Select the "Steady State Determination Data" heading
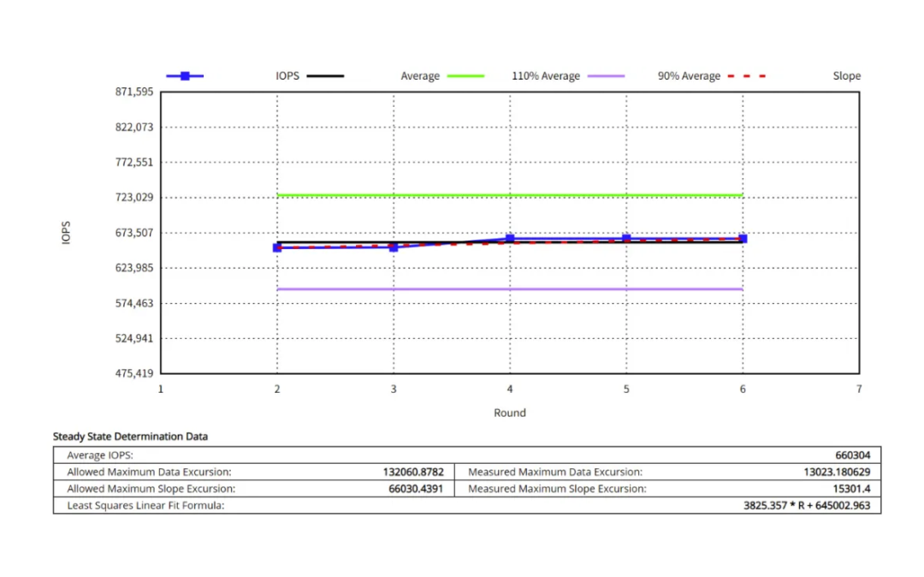 [x=130, y=437]
